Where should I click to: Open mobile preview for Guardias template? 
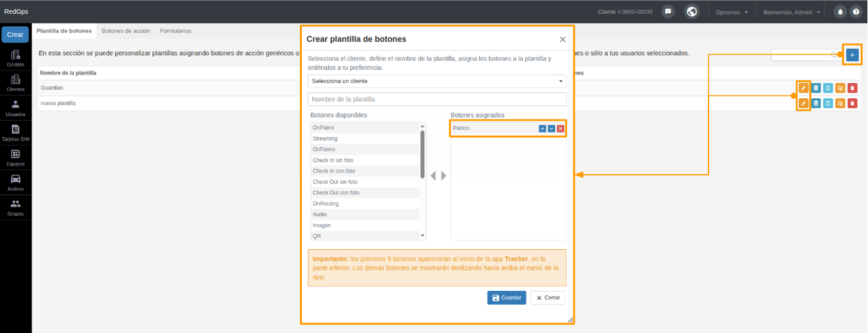pos(828,88)
